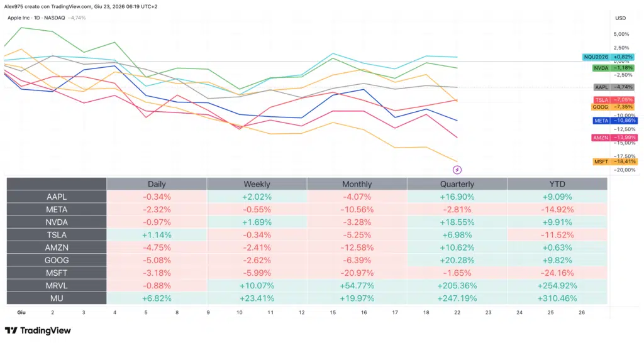644x343 pixels.
Task: Select the NQU2026 price label tag
Action: tap(609, 57)
